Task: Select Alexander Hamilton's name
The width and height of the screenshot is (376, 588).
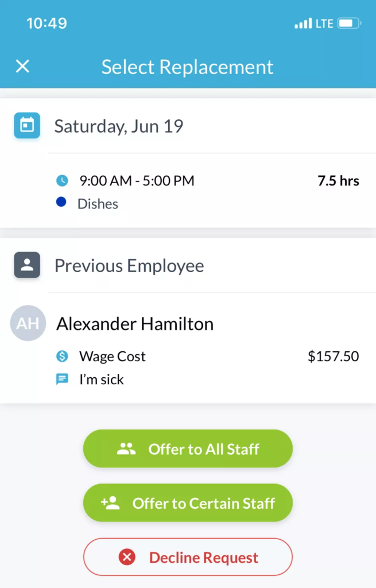Action: point(134,323)
